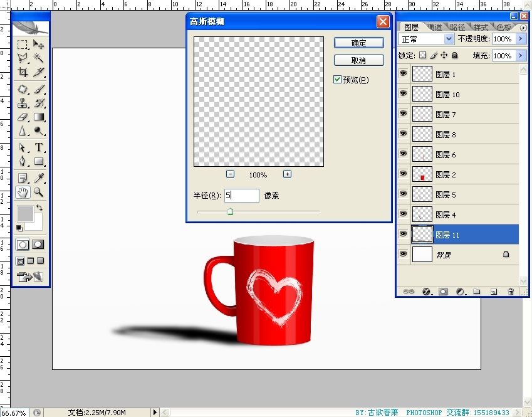Uncheck the 预览 preview checkbox
Screen dimensions: 532x417
338,80
